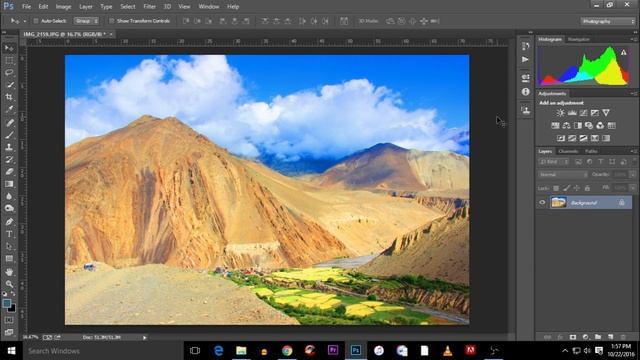Hide the Background layer eye icon
This screenshot has width=640, height=360.
542,202
